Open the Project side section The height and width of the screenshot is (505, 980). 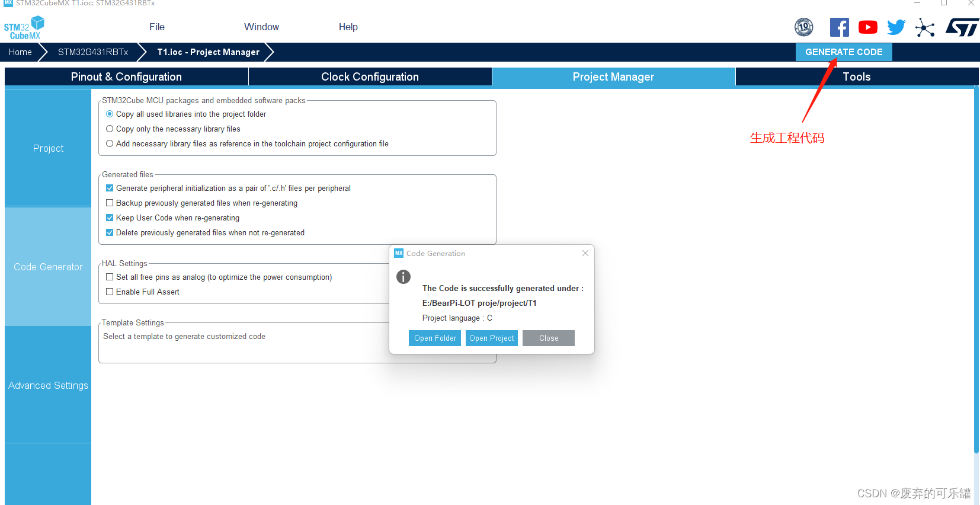pyautogui.click(x=48, y=148)
